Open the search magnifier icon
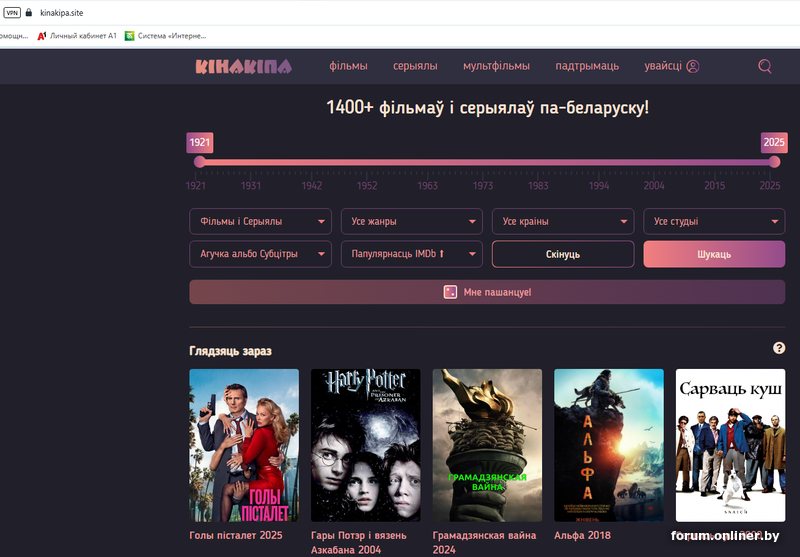The width and height of the screenshot is (800, 557). tap(764, 66)
